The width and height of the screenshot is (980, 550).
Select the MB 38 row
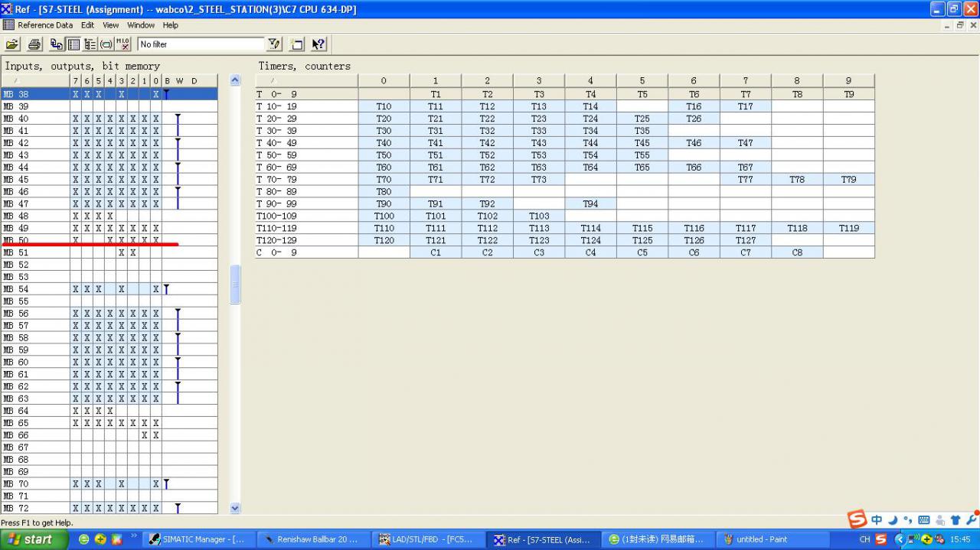[110, 94]
